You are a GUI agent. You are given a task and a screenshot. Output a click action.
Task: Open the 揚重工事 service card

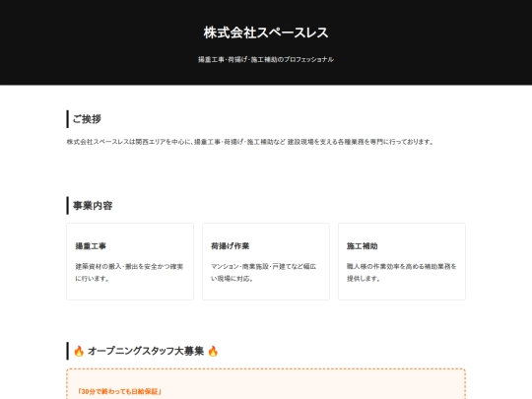(130, 262)
